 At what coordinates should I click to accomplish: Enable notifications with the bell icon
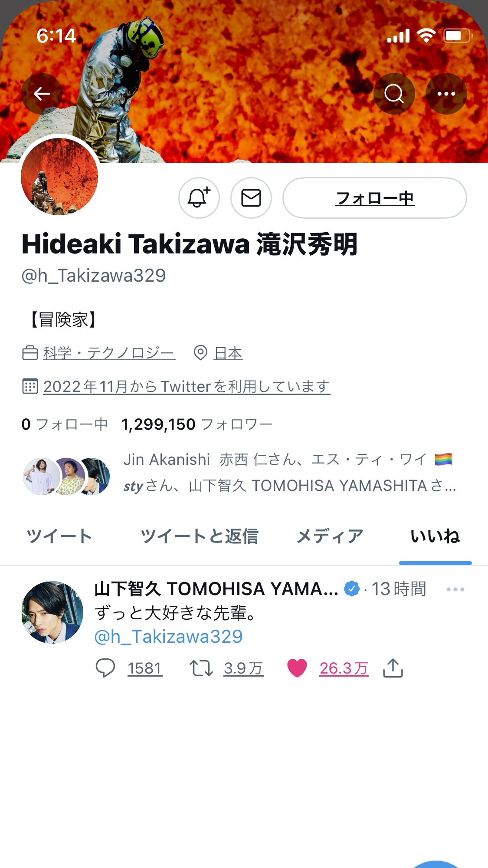(x=199, y=198)
